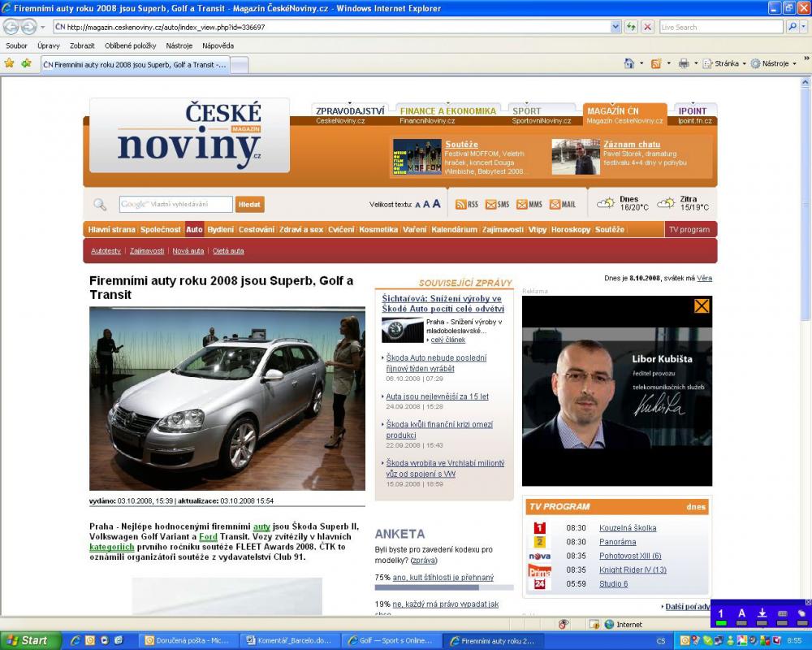
Task: Click the RSS icon on the page
Action: [467, 204]
